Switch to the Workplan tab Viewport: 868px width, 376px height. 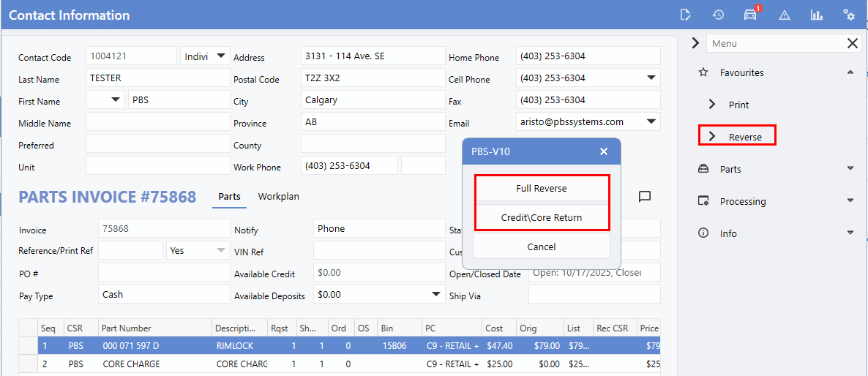278,197
